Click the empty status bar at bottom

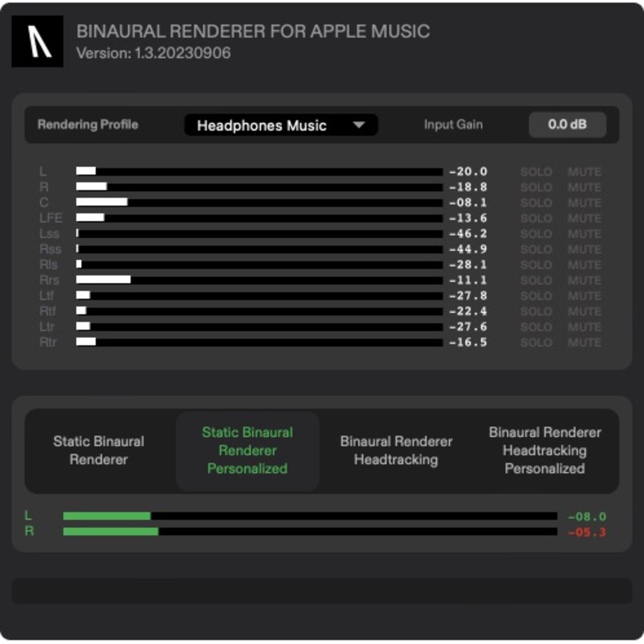322,591
